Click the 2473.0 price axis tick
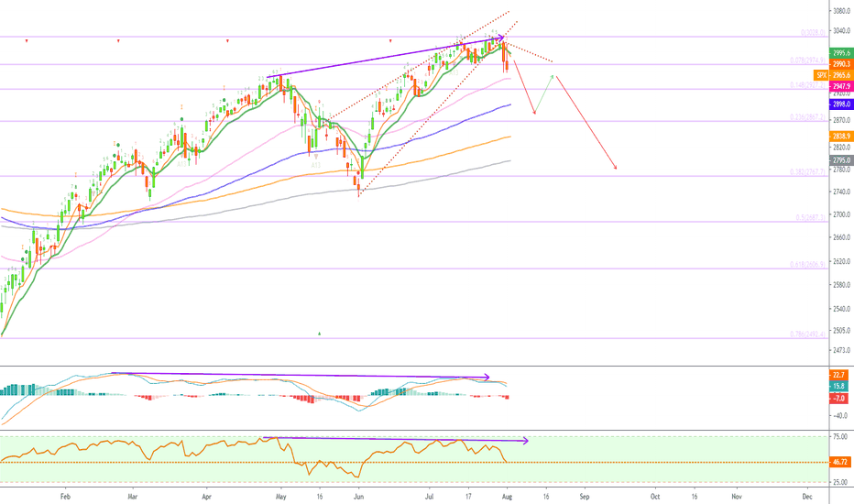Screen dimensions: 854x504 [x=841, y=350]
